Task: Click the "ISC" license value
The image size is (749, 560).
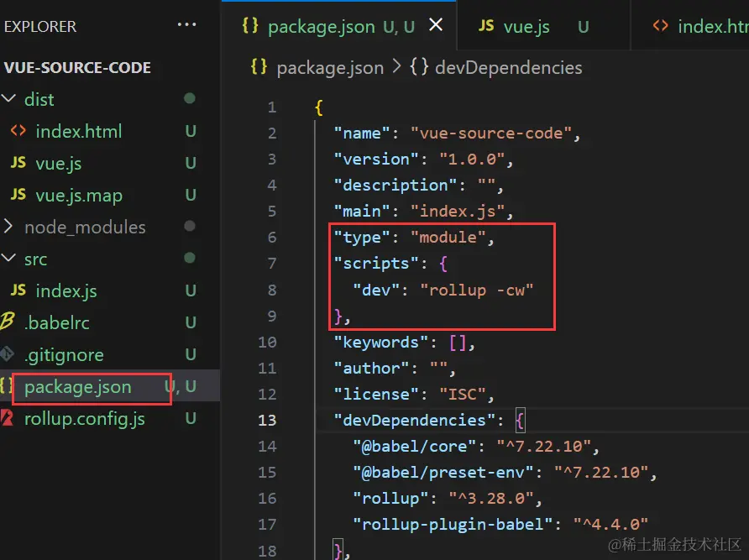Action: coord(463,395)
